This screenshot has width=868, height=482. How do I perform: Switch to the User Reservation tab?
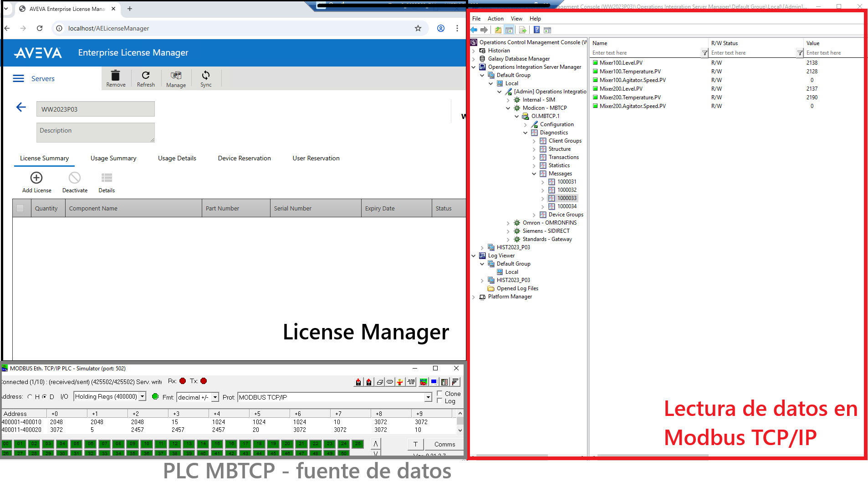[x=316, y=158]
